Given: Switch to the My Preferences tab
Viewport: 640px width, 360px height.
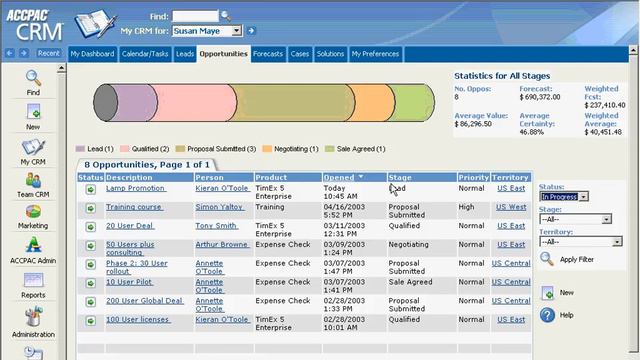Looking at the screenshot, I should 376,54.
